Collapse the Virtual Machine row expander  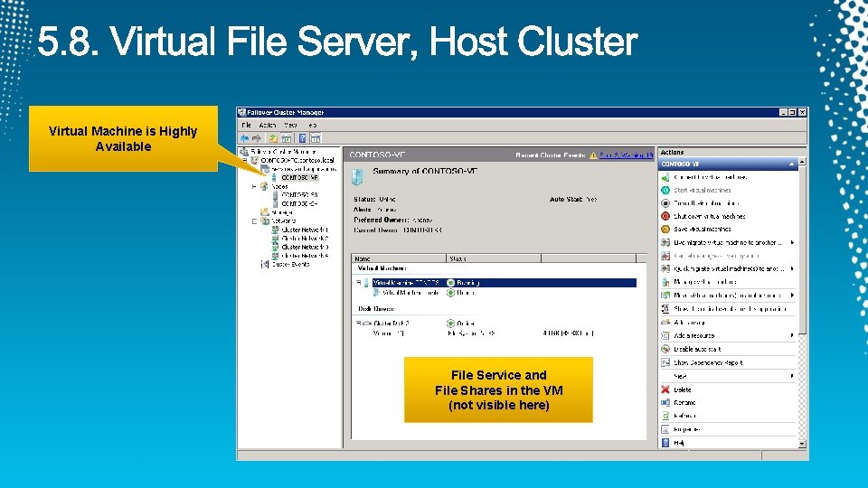359,283
